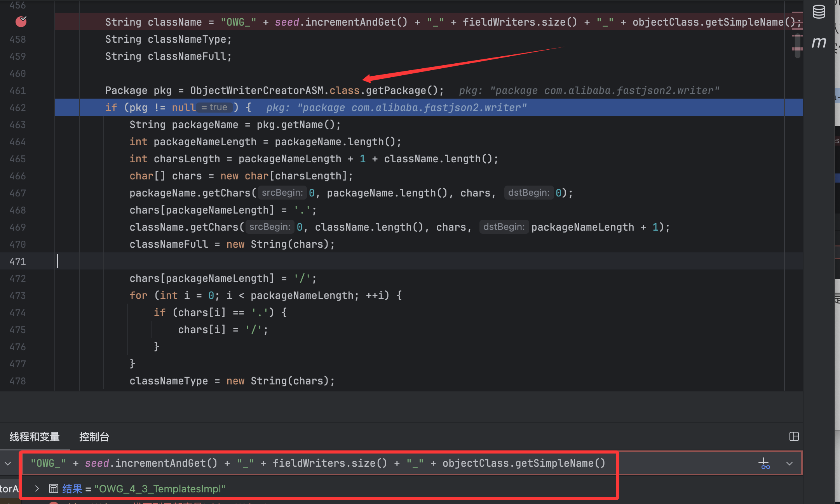The height and width of the screenshot is (504, 840).
Task: Click the "= true" inline debug hint
Action: 214,108
